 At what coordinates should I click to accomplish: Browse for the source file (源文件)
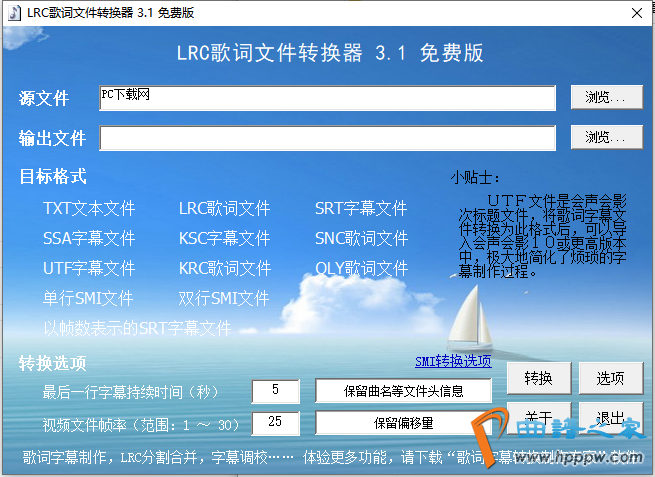(x=606, y=97)
